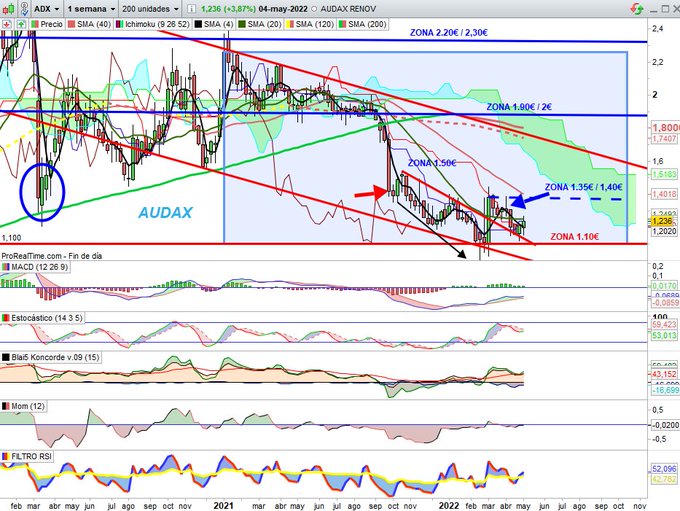Click the 42,782 RSI filter value tag

(664, 479)
